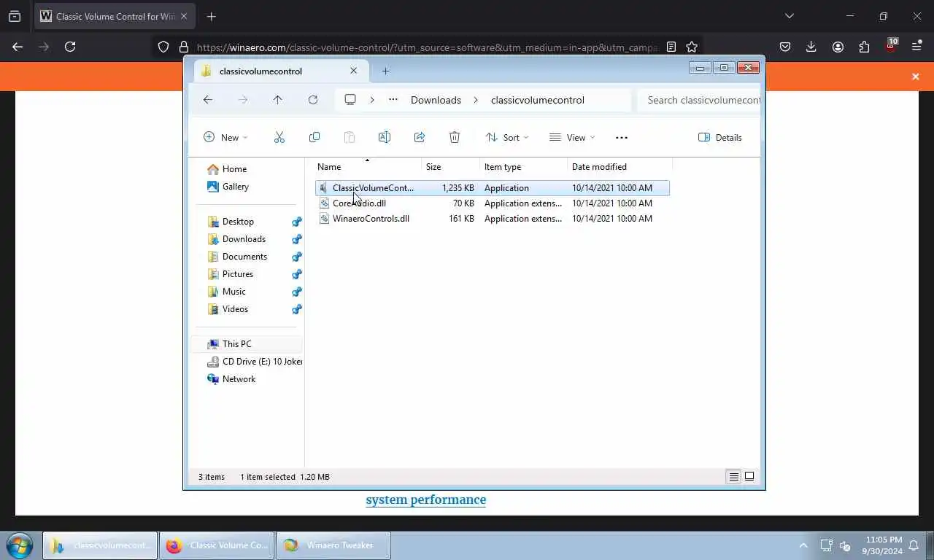934x560 pixels.
Task: Open the Sort dropdown menu
Action: (x=507, y=137)
